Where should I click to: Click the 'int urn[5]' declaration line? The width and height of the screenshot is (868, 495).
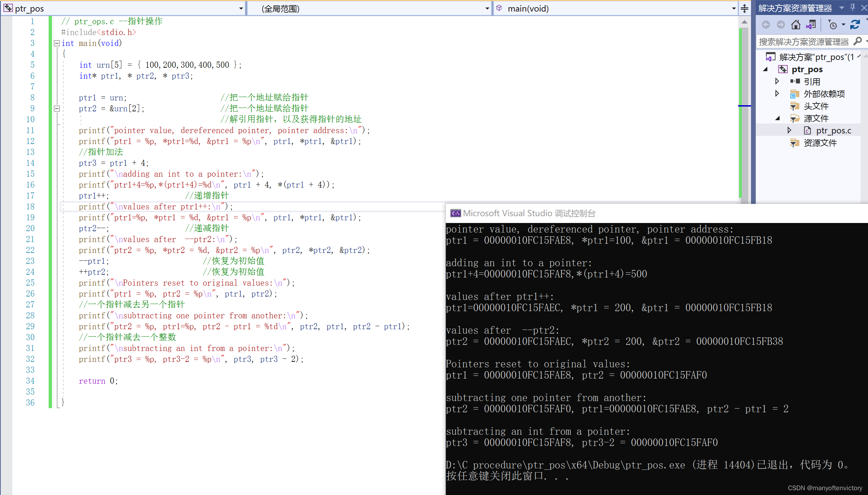click(161, 65)
